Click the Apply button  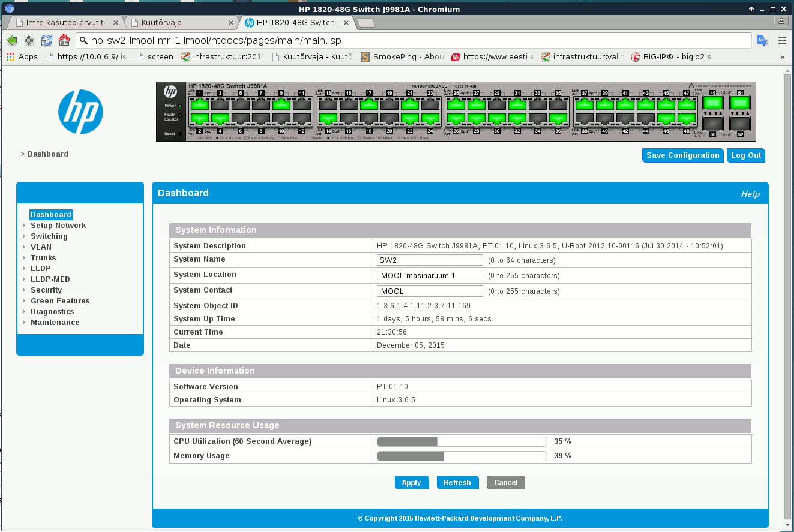(412, 483)
